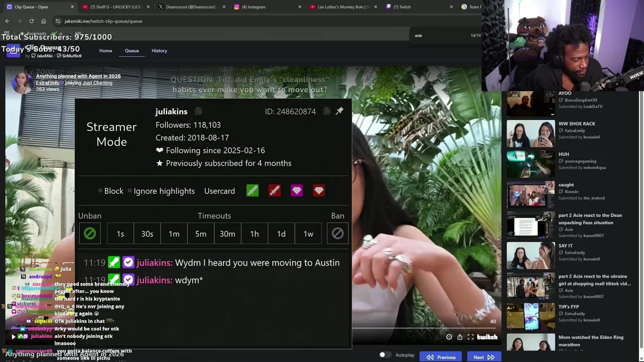644x362 pixels.
Task: Switch to the Deansocool X tab
Action: pyautogui.click(x=191, y=7)
